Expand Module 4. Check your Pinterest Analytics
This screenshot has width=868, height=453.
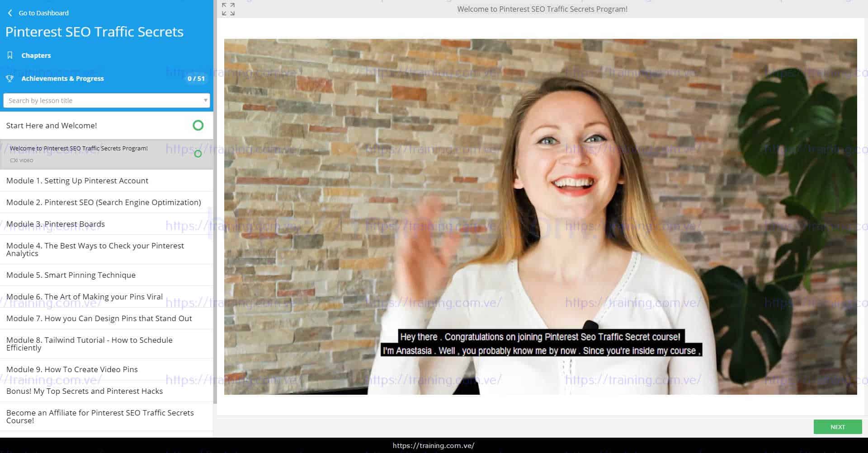[x=106, y=249]
